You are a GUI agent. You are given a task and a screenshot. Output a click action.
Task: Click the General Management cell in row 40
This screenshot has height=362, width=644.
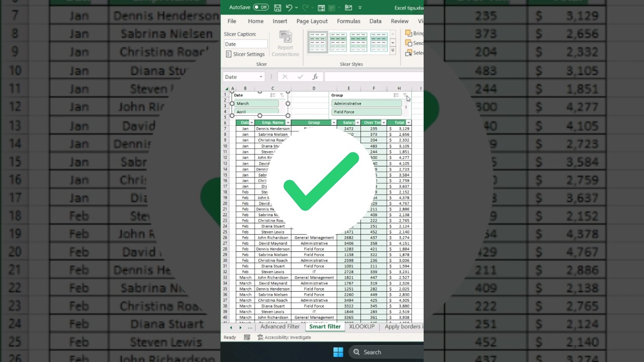(x=314, y=318)
